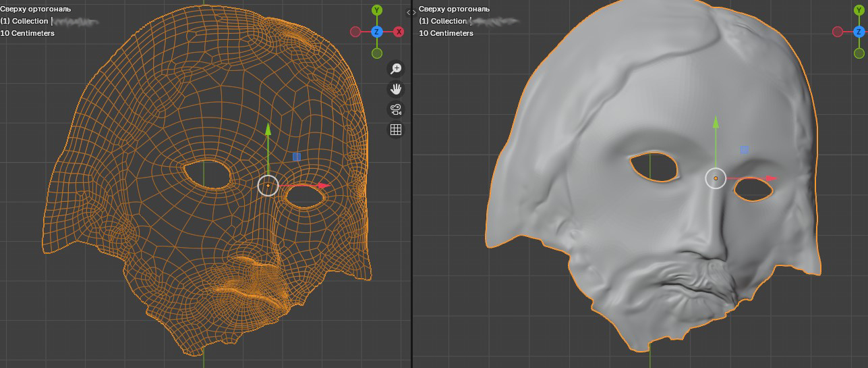Click blue Z axis ball in right viewport gizmo
The width and height of the screenshot is (868, 368).
859,32
